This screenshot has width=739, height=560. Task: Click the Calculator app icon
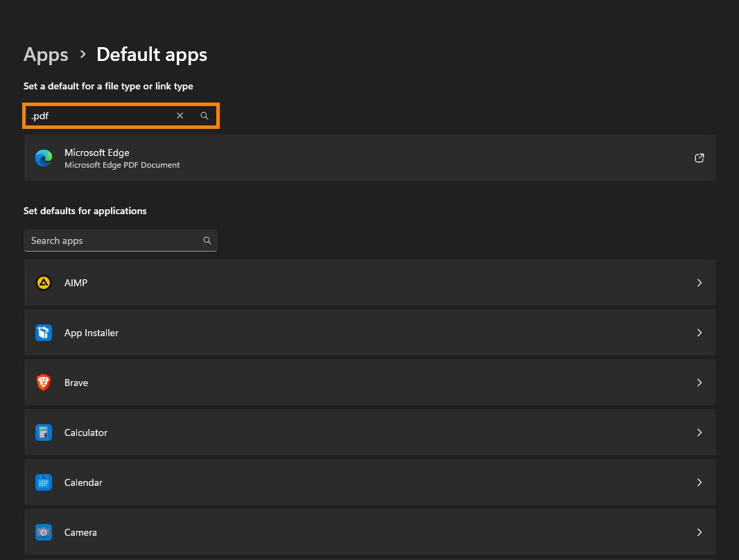pyautogui.click(x=44, y=432)
